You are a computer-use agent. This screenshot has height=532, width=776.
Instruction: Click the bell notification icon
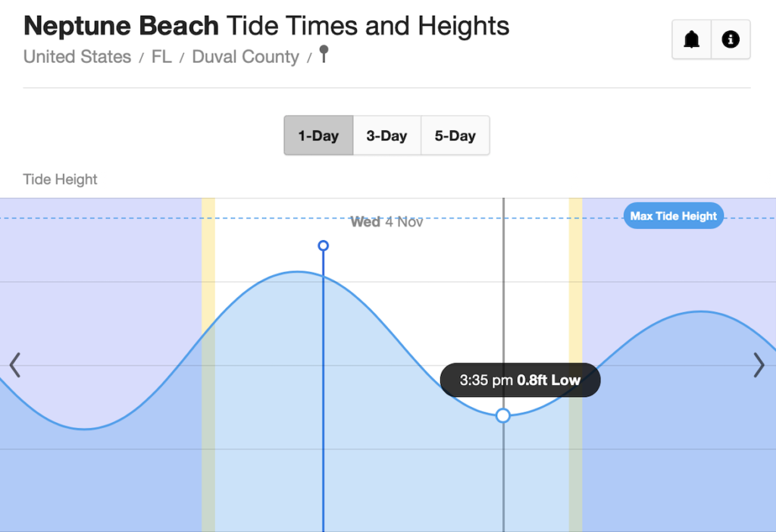692,39
